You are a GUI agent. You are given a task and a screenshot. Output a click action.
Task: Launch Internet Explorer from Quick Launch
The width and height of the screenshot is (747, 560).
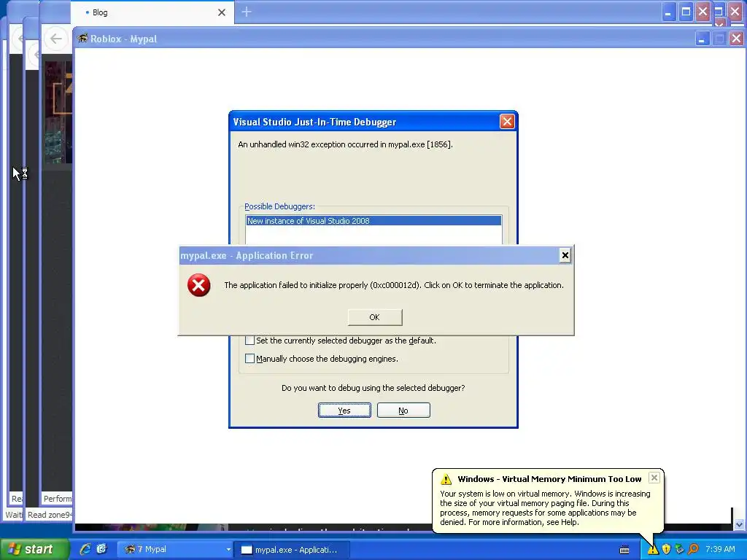coord(85,549)
